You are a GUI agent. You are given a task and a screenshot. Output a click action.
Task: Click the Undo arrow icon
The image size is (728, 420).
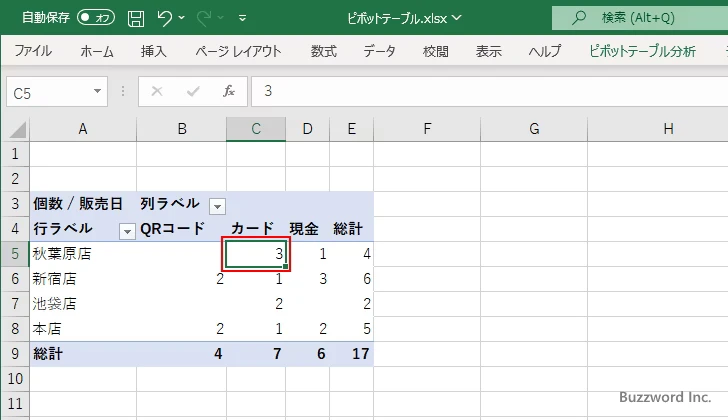tap(166, 18)
